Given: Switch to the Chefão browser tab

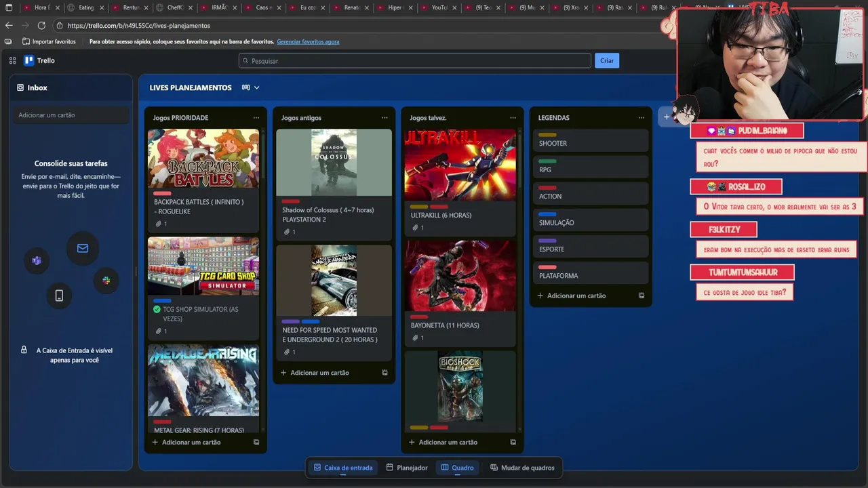Looking at the screenshot, I should [x=174, y=7].
